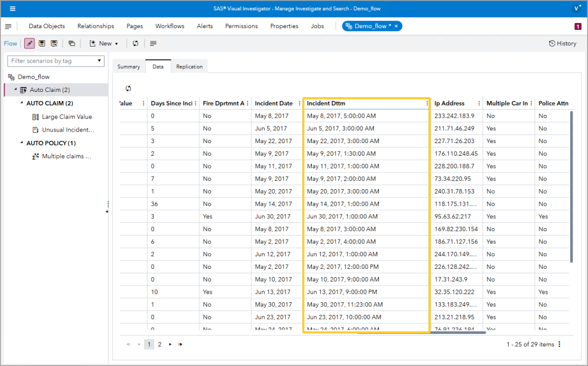
Task: Collapse the AUTO POLICY (1) group
Action: 22,143
